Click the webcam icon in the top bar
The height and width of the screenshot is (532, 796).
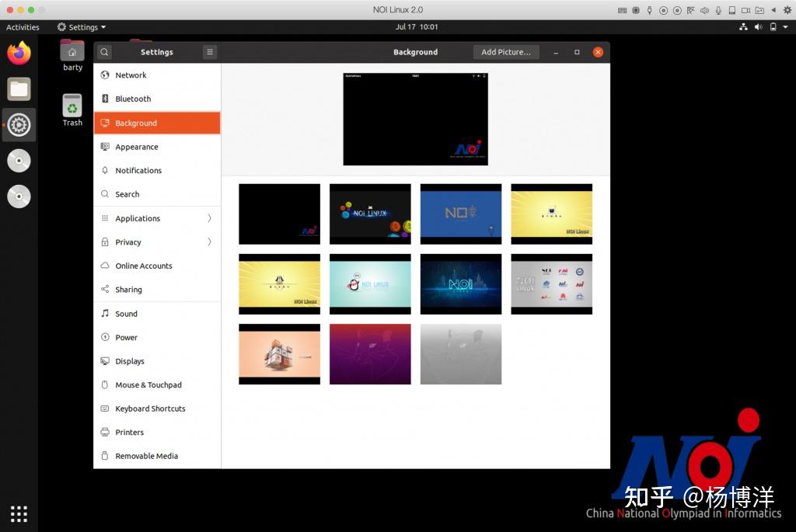746,10
